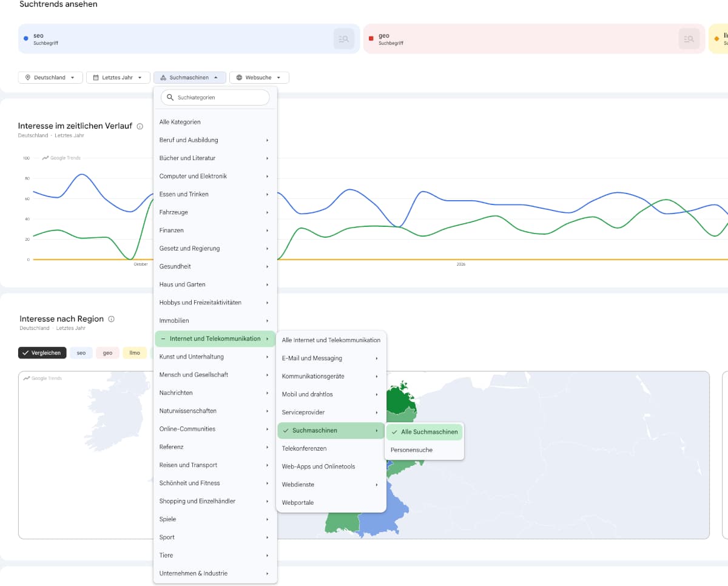Click the red square on geo card
Viewport: 728px width, 586px height.
click(371, 38)
